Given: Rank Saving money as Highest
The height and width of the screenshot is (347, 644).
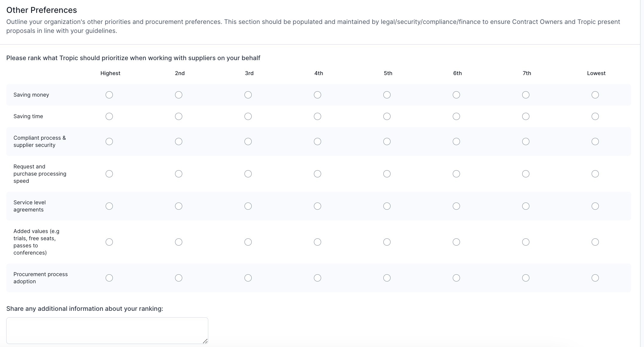Looking at the screenshot, I should [109, 95].
